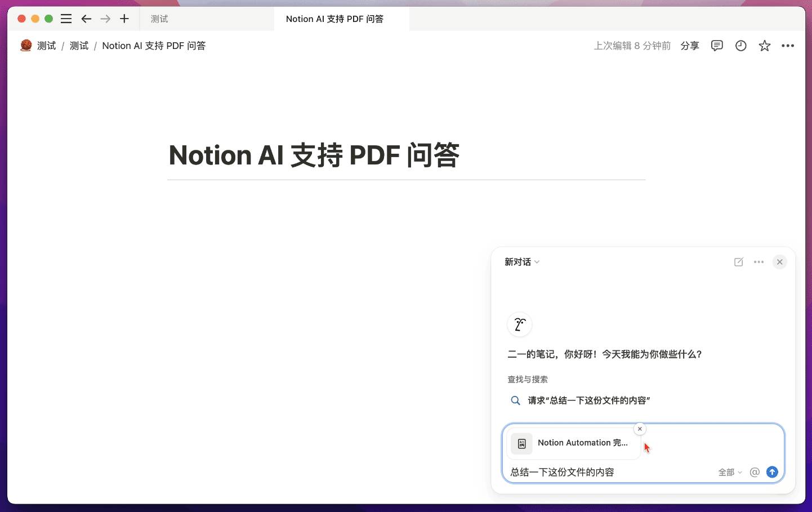Click the Notion AI assistant avatar

tap(520, 324)
